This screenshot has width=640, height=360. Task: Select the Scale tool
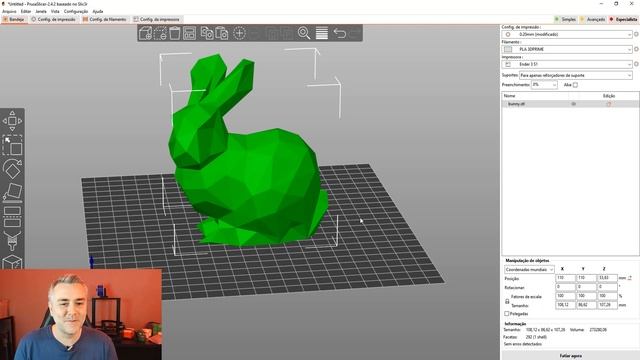tap(12, 145)
